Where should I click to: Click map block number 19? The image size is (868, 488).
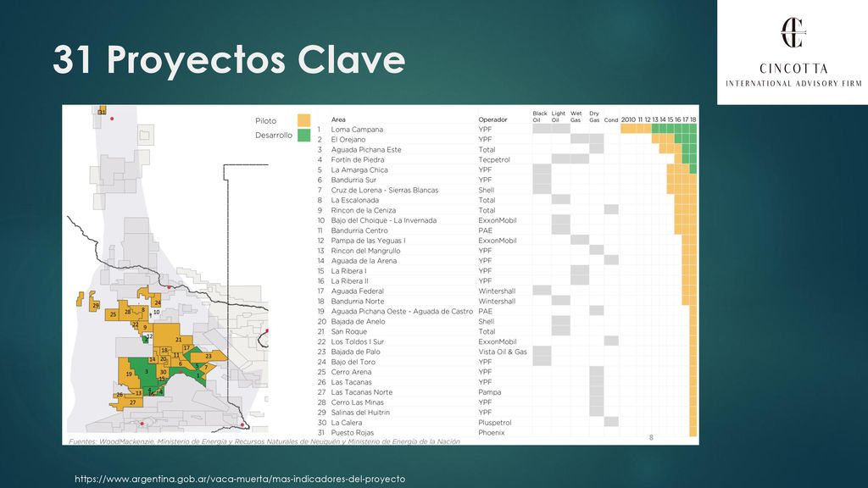point(129,374)
